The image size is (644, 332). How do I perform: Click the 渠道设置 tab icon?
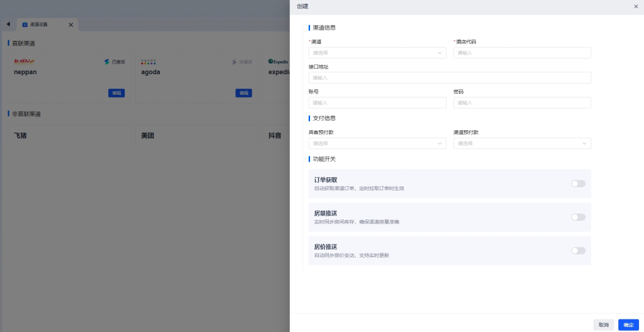[x=25, y=25]
